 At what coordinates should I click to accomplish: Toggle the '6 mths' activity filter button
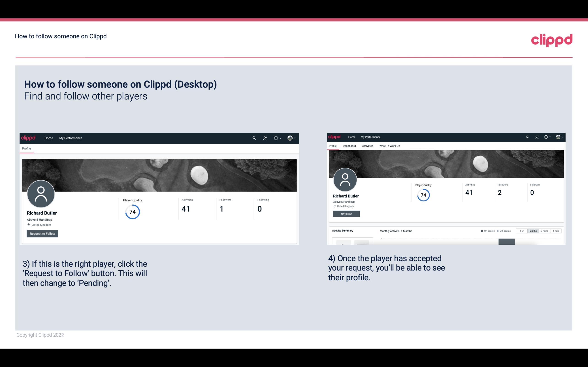click(533, 230)
